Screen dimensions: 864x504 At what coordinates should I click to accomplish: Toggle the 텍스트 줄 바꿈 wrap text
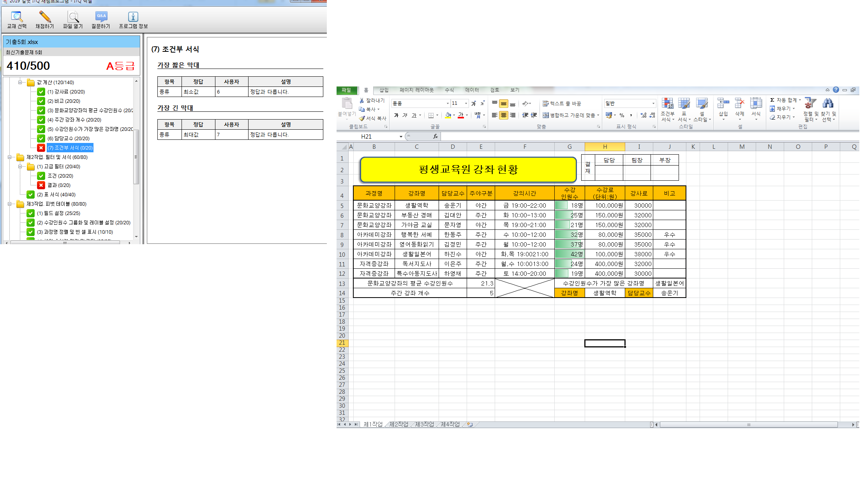[x=562, y=104]
